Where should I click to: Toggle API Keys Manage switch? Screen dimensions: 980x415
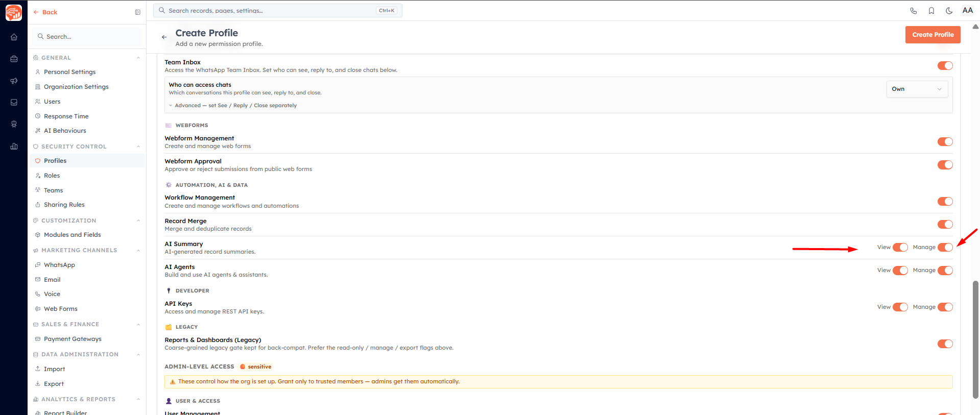point(945,307)
